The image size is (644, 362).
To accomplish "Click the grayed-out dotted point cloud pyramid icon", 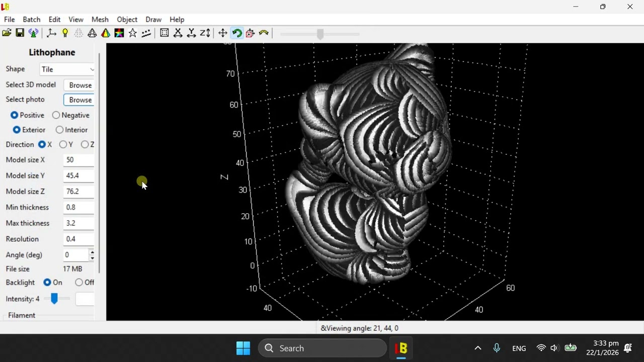I will click(x=78, y=33).
